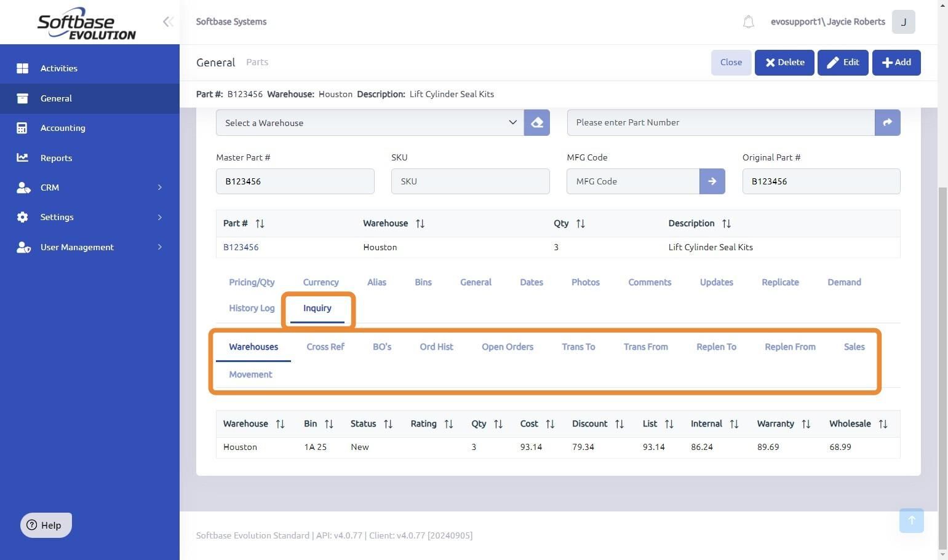The width and height of the screenshot is (948, 560).
Task: Open the notifications bell
Action: point(748,22)
